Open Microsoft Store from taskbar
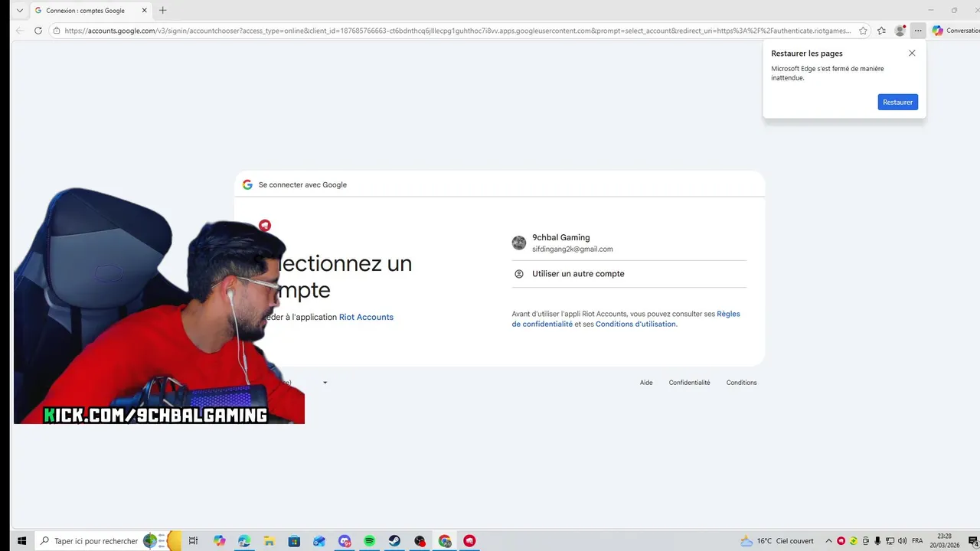This screenshot has height=551, width=980. coord(294,541)
